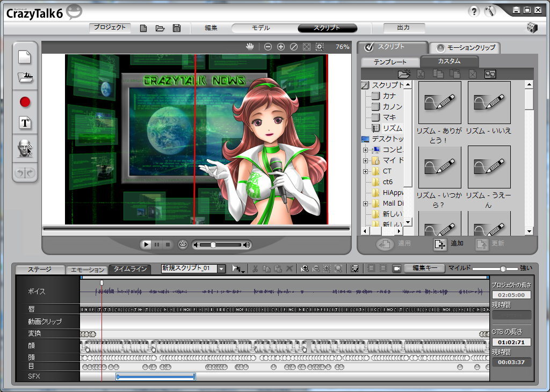Mute audio with the speaker icon

coord(196,245)
